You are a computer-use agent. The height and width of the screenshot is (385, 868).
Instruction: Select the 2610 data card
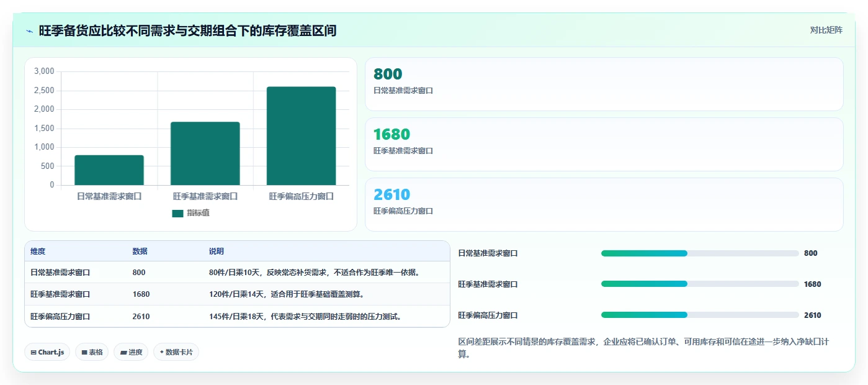[604, 204]
